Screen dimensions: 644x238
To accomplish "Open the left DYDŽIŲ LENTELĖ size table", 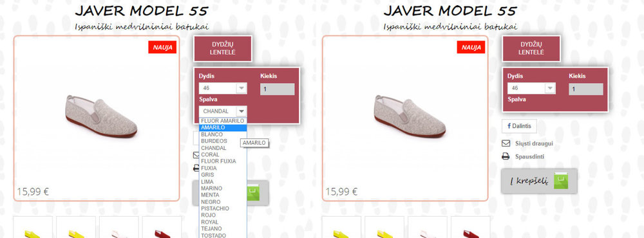I will tap(223, 48).
